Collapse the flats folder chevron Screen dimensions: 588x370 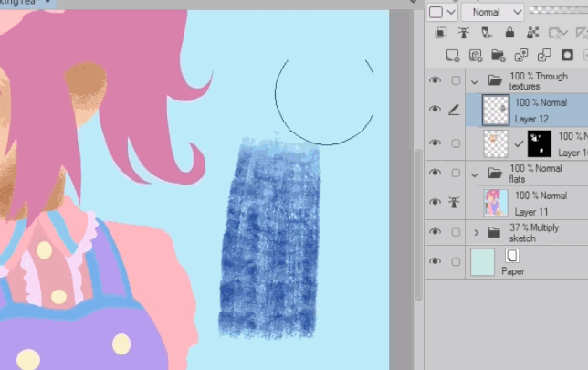[x=475, y=174]
